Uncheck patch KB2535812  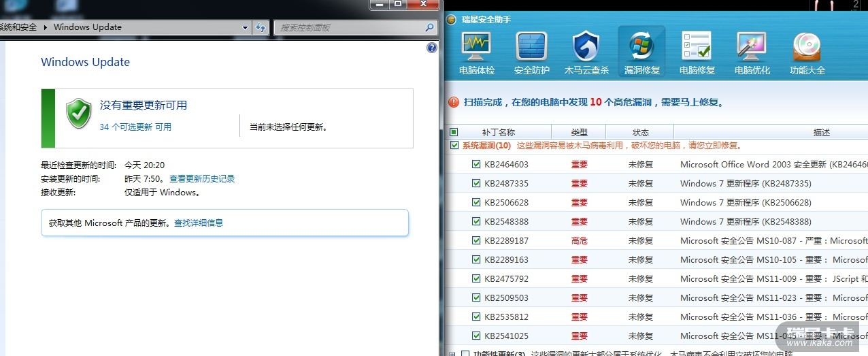tap(476, 317)
